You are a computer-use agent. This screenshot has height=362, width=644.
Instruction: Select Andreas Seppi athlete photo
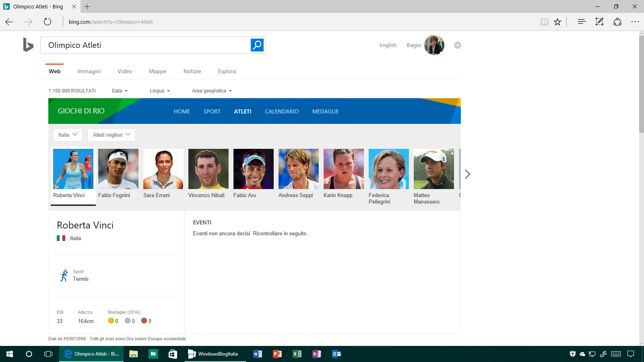pyautogui.click(x=299, y=169)
